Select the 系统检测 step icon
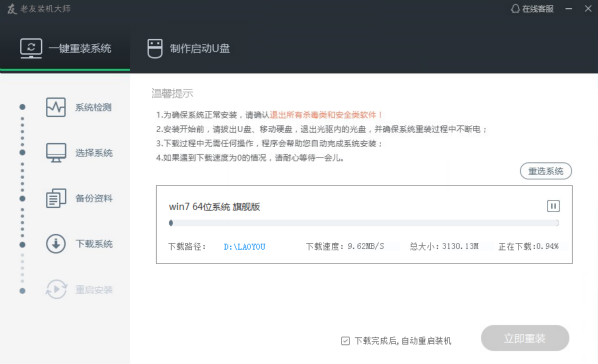 (56, 107)
